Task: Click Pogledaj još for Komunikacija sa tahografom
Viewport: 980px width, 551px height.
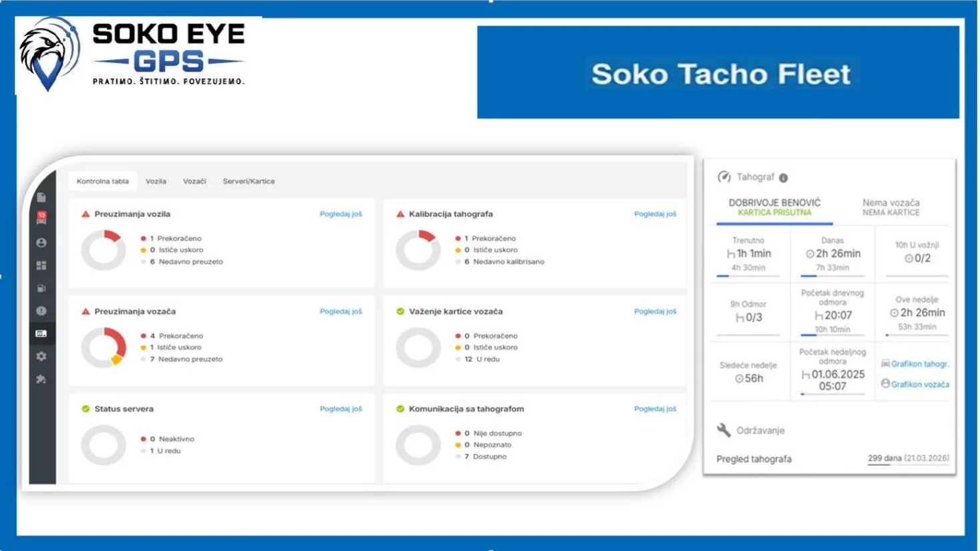Action: 655,409
